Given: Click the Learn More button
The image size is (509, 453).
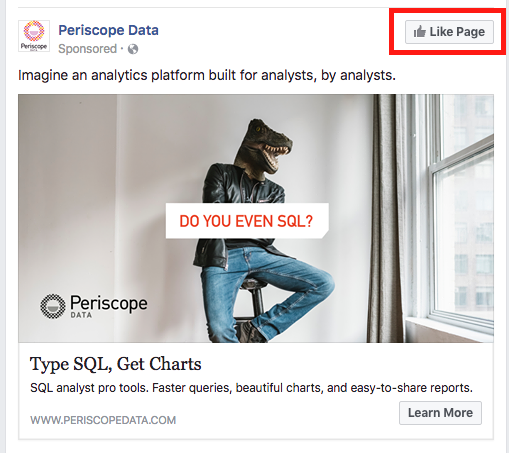Looking at the screenshot, I should (x=440, y=413).
